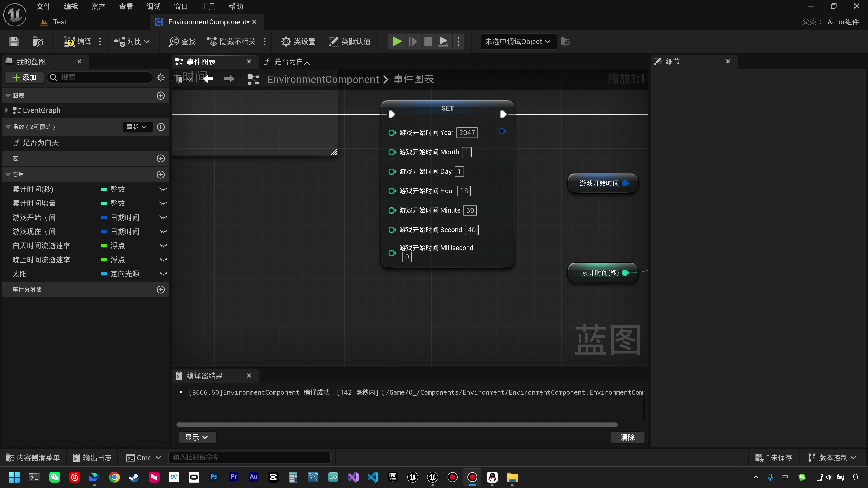The height and width of the screenshot is (488, 868).
Task: Open compile options three-dot menu
Action: tap(100, 41)
